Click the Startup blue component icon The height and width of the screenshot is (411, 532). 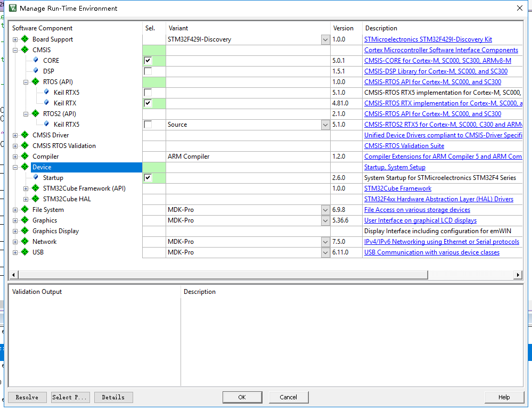[x=36, y=177]
